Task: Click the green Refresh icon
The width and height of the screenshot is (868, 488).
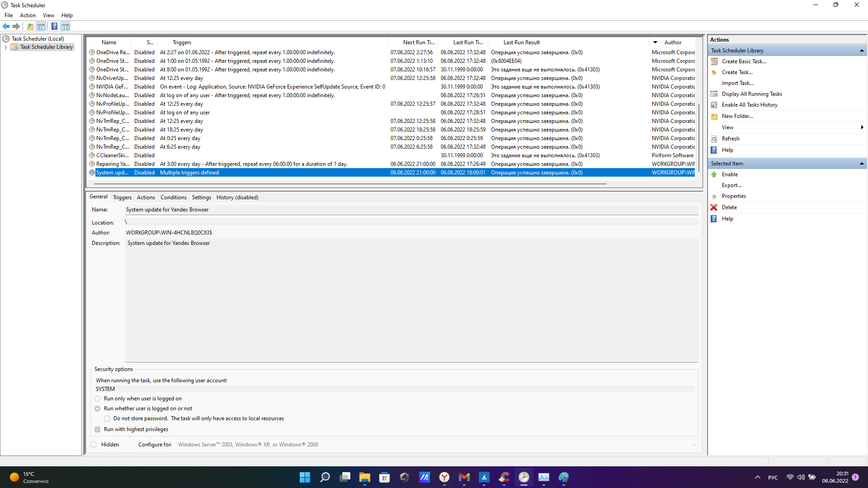Action: (x=714, y=139)
